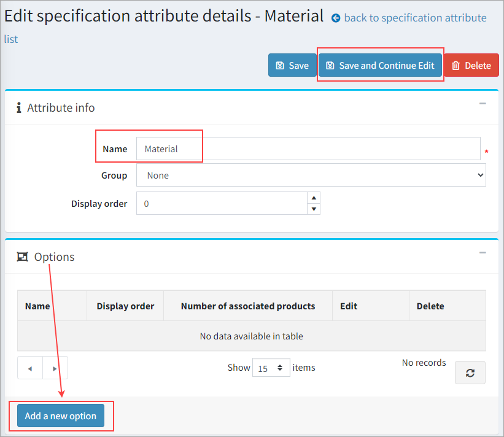Go to previous page of options

tap(30, 368)
